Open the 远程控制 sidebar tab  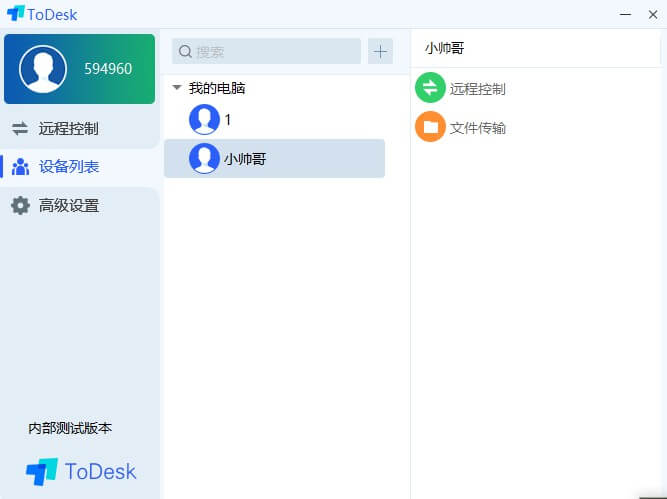click(80, 128)
